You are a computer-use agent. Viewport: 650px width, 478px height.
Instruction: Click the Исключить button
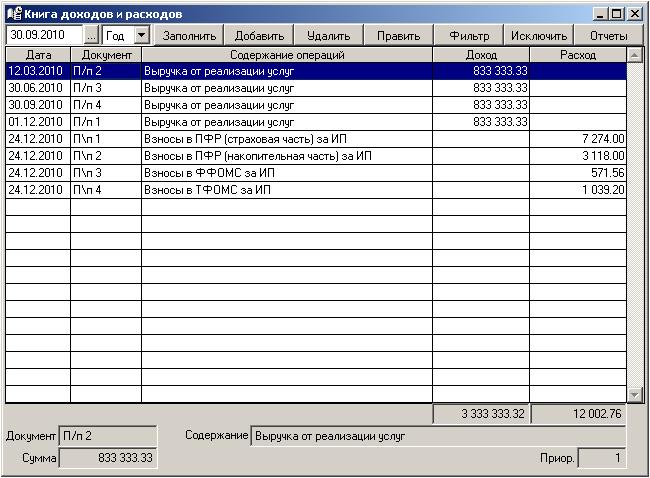538,36
